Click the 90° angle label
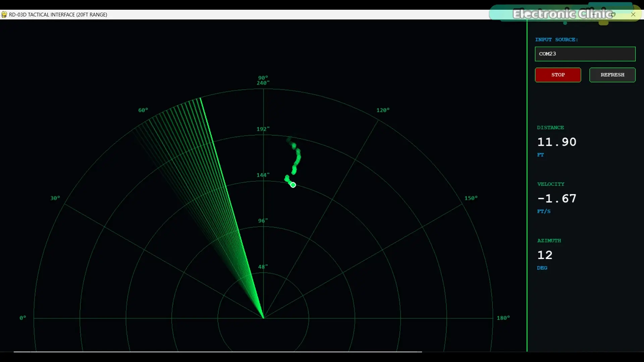Screen dimensions: 644x362 coord(263,78)
